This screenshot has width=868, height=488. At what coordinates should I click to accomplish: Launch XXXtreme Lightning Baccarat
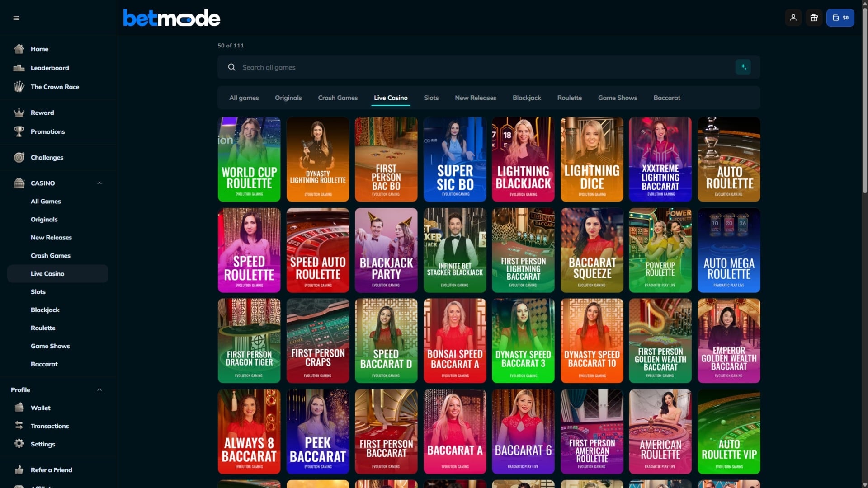pos(660,159)
